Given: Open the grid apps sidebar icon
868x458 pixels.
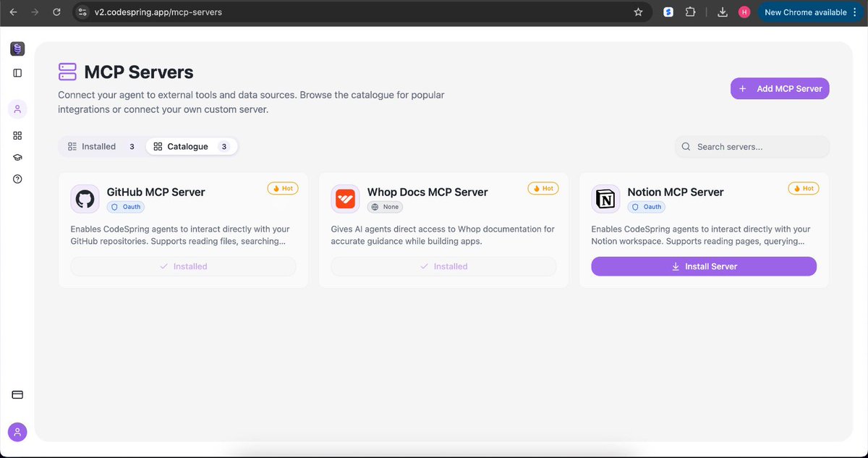Looking at the screenshot, I should coord(17,135).
